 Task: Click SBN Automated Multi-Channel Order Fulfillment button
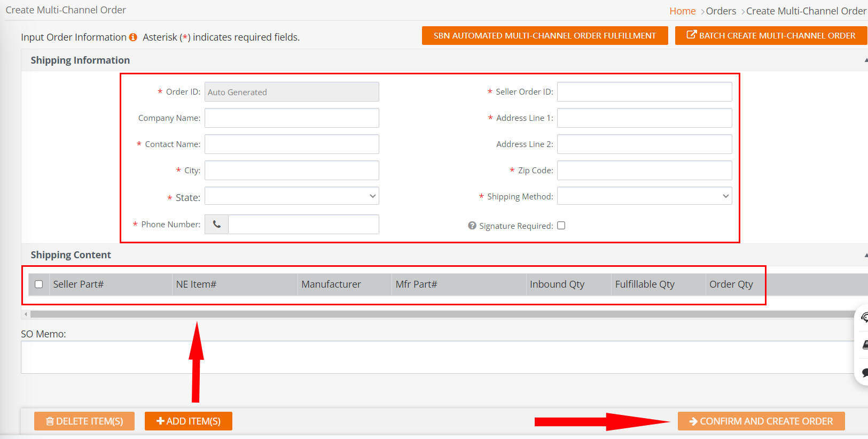click(545, 36)
